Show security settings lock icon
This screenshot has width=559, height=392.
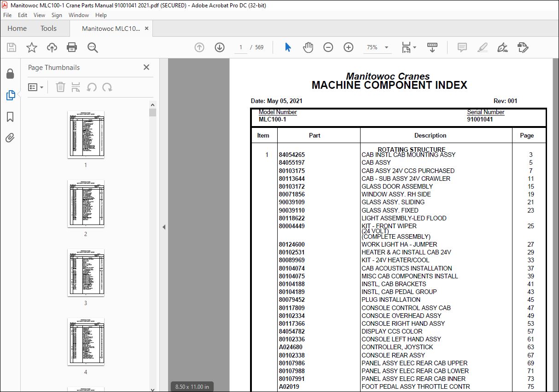tap(10, 74)
